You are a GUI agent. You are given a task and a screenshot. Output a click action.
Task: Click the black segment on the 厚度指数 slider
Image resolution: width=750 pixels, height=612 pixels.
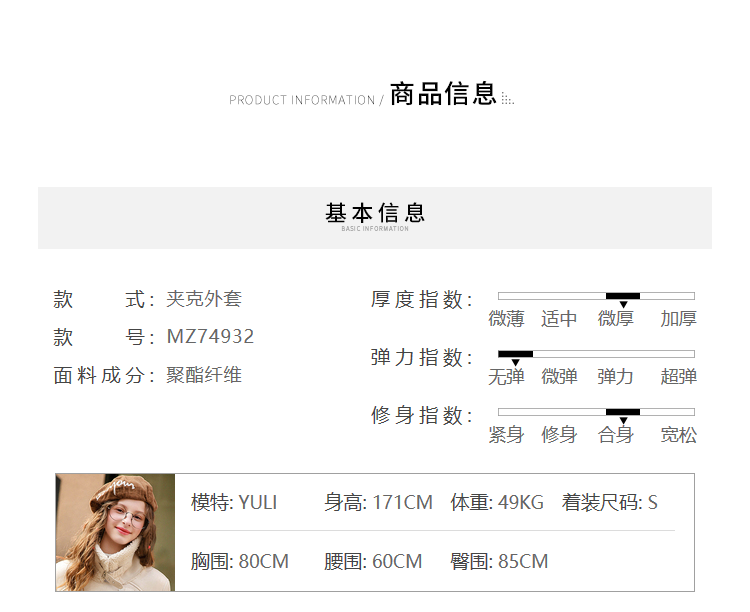point(623,296)
